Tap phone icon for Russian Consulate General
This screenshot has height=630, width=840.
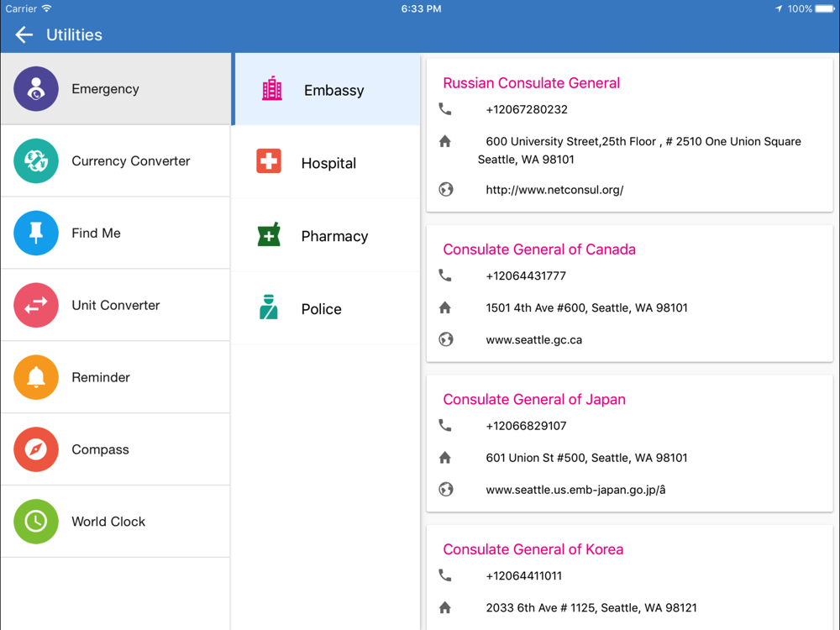pyautogui.click(x=445, y=109)
